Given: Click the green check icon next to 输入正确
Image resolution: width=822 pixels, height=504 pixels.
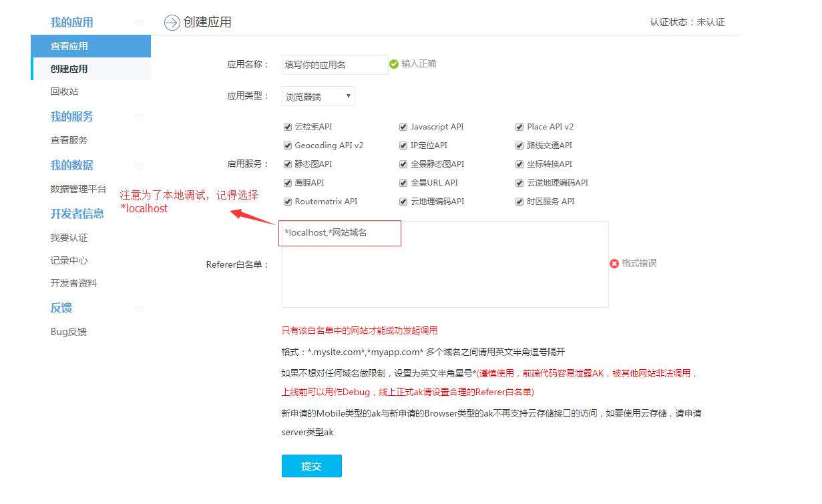Looking at the screenshot, I should pos(394,64).
